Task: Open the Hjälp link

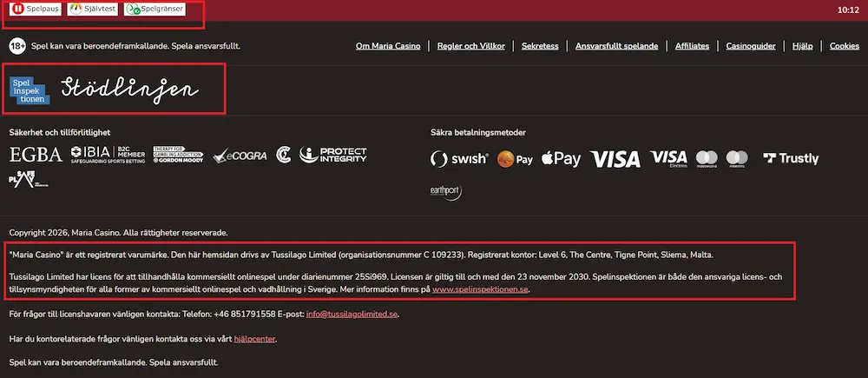Action: [803, 47]
